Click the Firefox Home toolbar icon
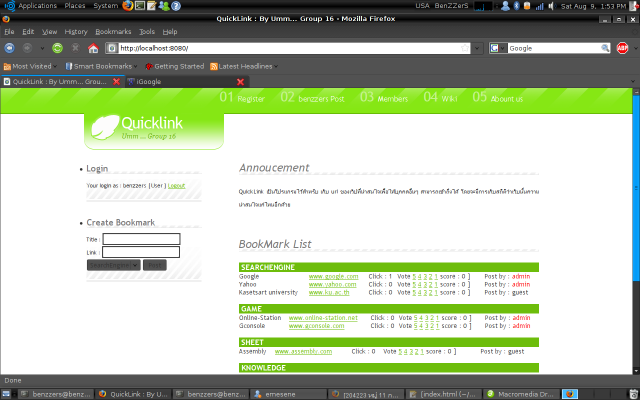640x400 pixels. tap(93, 47)
